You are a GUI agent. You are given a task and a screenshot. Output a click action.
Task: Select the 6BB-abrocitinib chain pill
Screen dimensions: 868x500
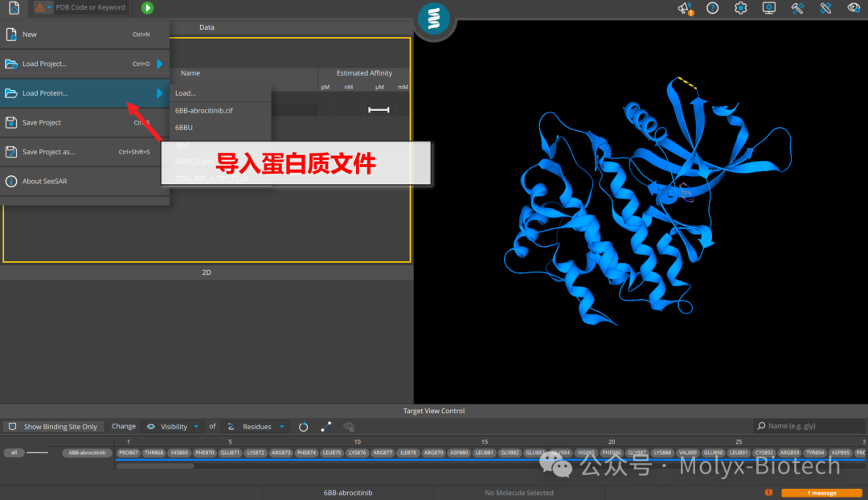click(87, 453)
